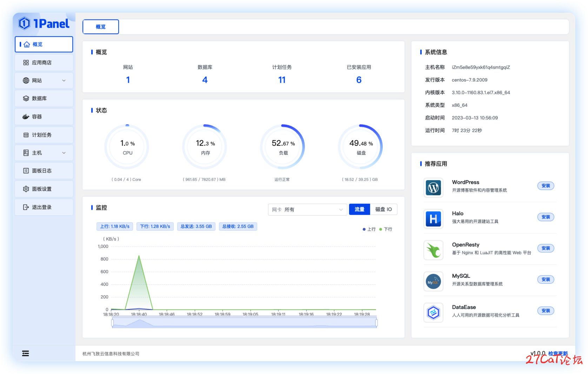This screenshot has width=588, height=374.
Task: Click the 主机 server icon
Action: point(26,153)
